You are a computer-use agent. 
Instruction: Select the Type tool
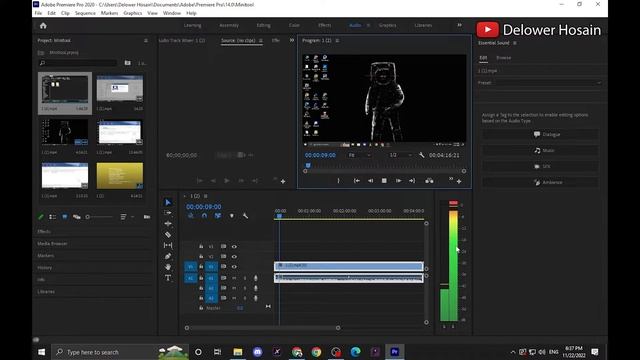[168, 278]
